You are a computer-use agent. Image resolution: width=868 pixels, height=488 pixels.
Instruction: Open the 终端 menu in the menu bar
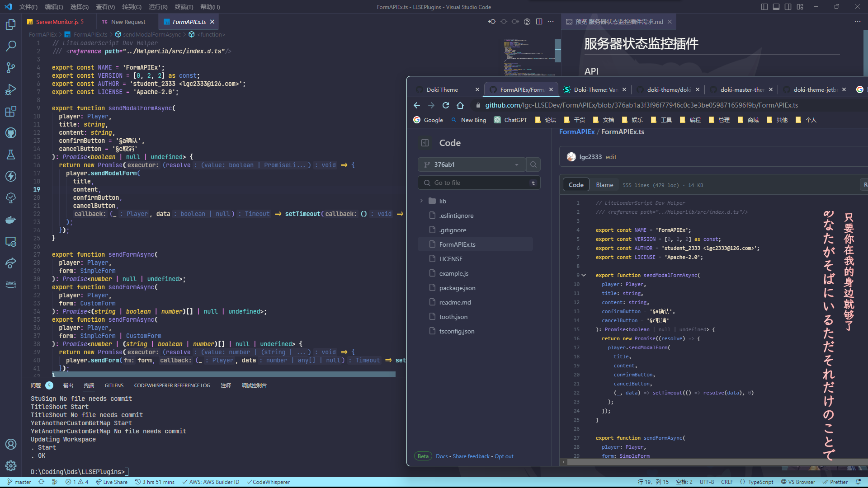point(183,7)
